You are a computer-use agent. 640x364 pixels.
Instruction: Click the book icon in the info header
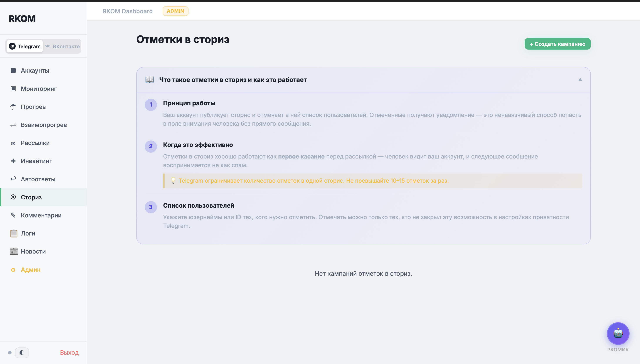pyautogui.click(x=150, y=80)
